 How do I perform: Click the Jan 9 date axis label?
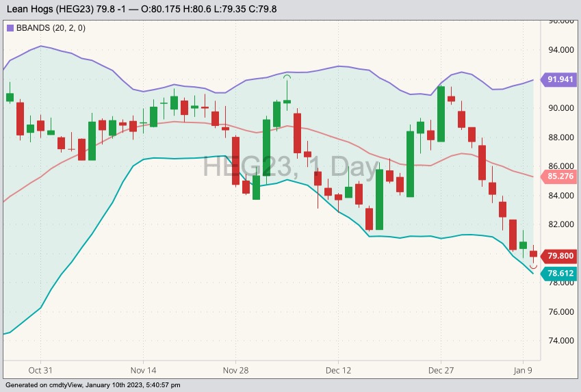click(522, 370)
